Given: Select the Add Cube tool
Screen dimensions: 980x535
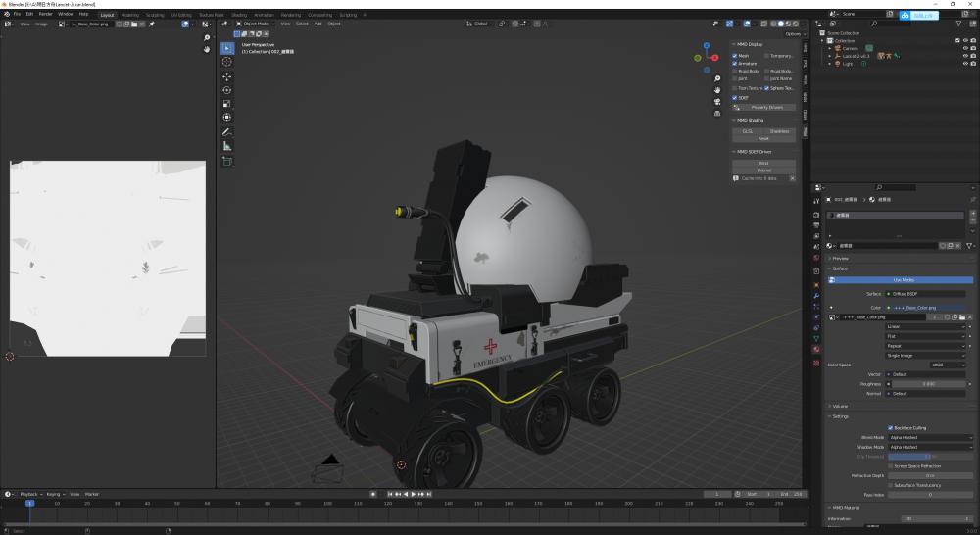Looking at the screenshot, I should (227, 162).
